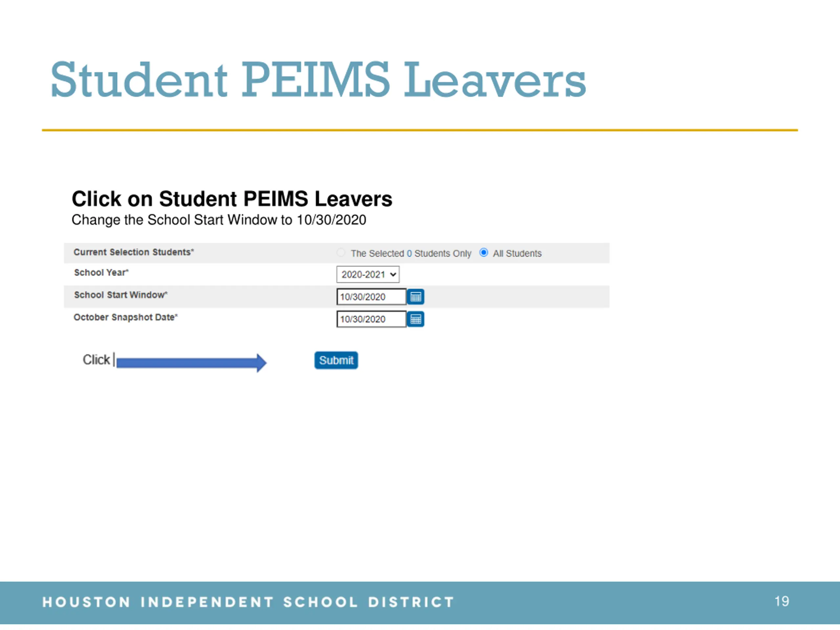Open the School Year 2020-2021 dropdown
This screenshot has height=630, width=840.
pos(367,274)
